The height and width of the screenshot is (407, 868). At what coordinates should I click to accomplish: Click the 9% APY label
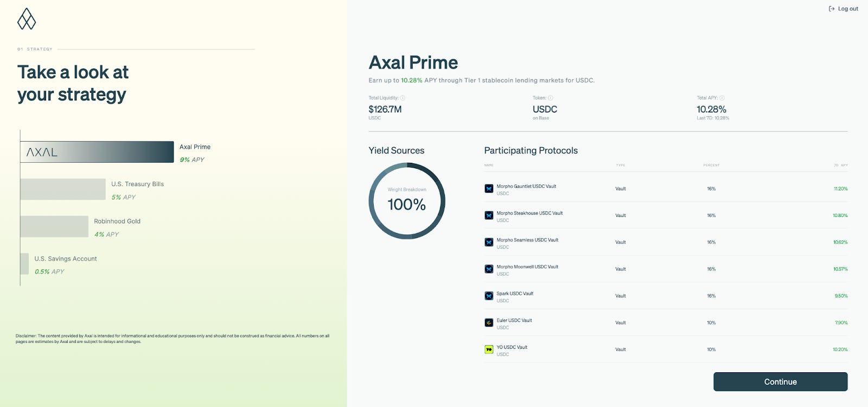192,160
